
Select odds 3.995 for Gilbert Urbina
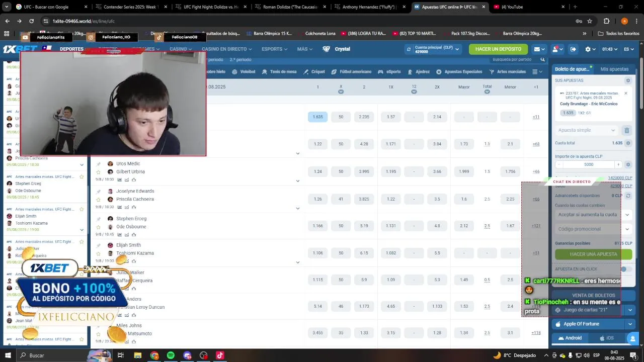[x=364, y=171]
